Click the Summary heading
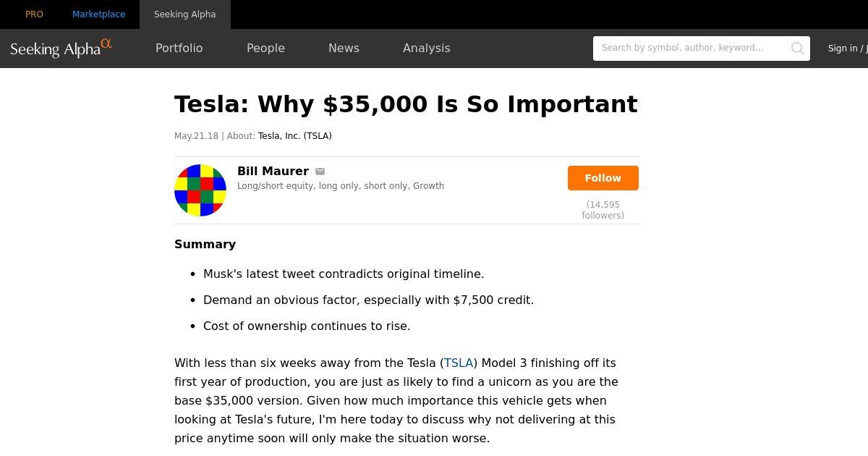 205,245
